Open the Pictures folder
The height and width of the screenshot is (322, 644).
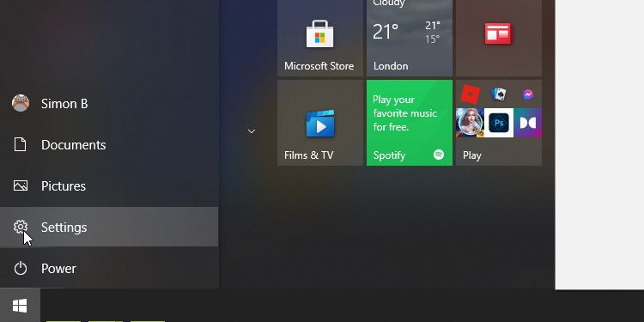point(109,185)
